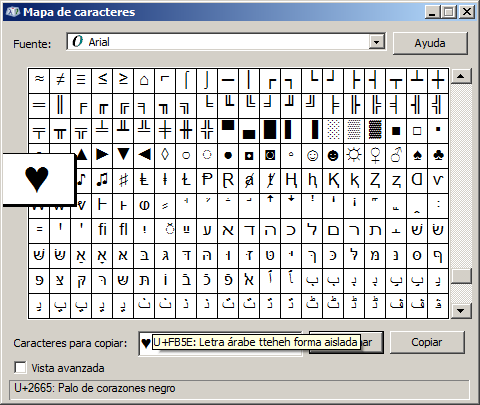Click the Copiar button
This screenshot has height=405, width=480.
point(427,342)
